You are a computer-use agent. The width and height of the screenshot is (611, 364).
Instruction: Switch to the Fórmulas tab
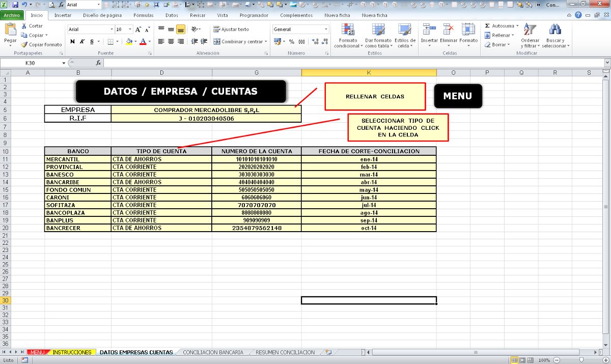[x=144, y=15]
